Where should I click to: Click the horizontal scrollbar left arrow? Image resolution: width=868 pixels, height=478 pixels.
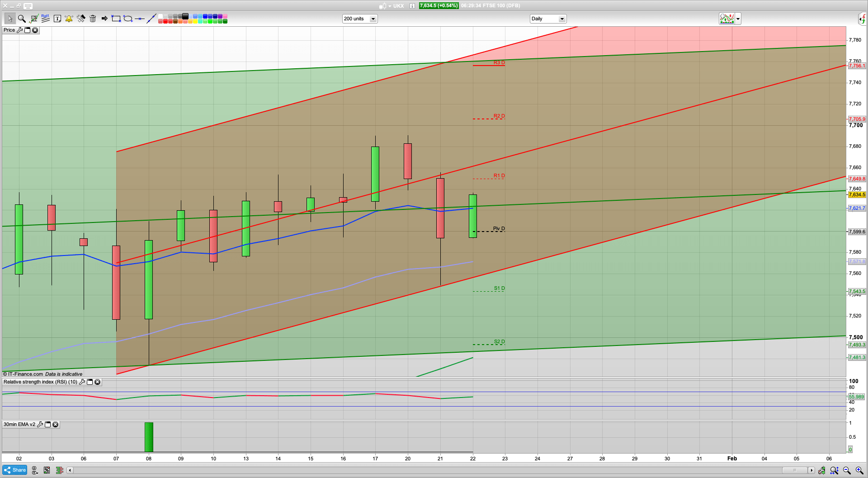coord(70,470)
